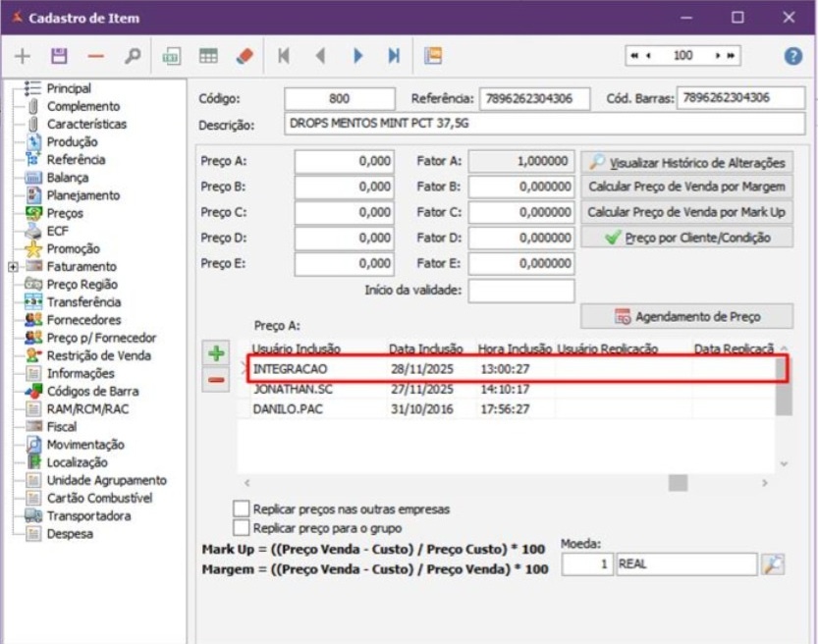This screenshot has height=644, width=818.
Task: Click the Data Inclusão column header
Action: [x=426, y=349]
